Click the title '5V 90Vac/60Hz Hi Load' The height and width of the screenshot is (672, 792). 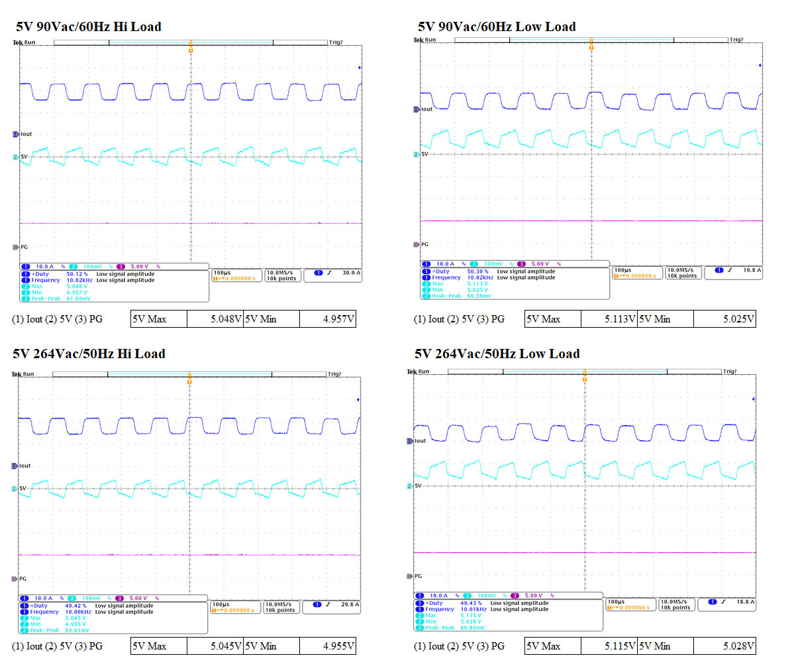pyautogui.click(x=88, y=26)
